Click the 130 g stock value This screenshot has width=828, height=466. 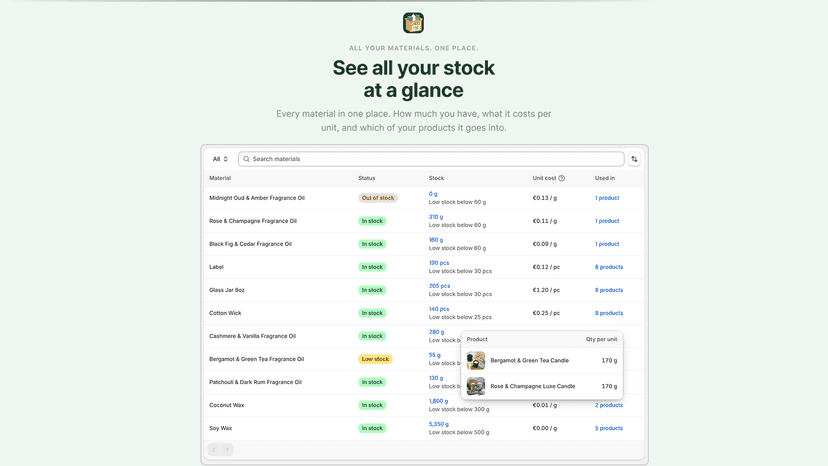[436, 378]
